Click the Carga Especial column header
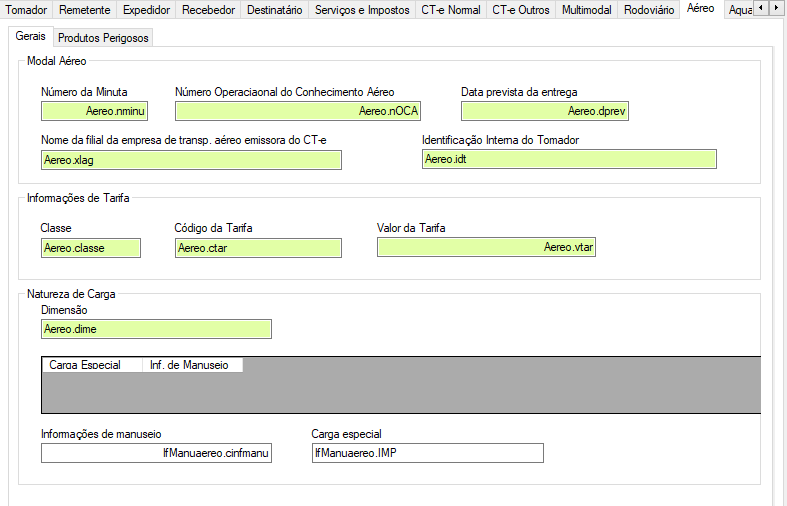This screenshot has height=506, width=787. tap(85, 365)
